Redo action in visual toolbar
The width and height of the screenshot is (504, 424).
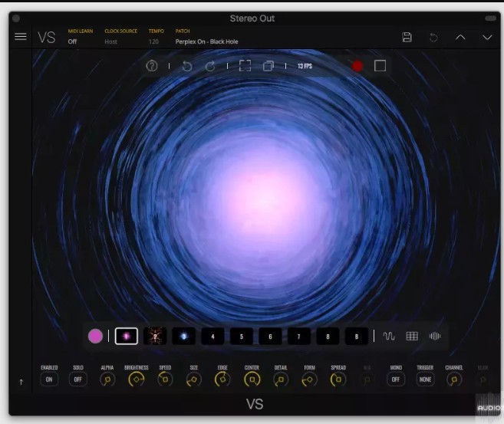point(210,66)
